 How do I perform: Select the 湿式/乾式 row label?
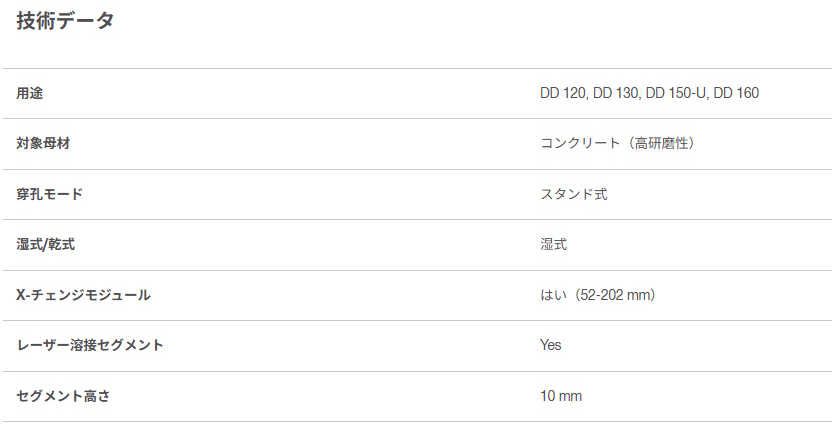click(x=46, y=244)
